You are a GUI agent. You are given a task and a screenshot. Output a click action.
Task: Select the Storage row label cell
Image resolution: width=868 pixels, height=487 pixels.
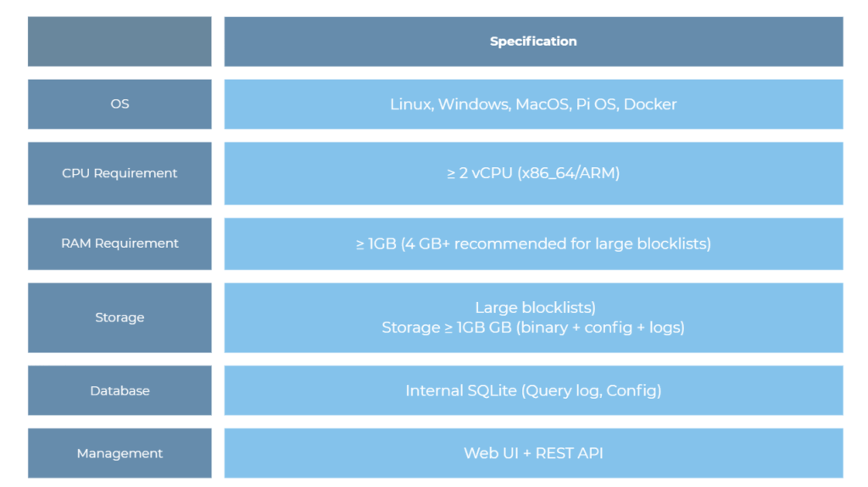point(120,317)
